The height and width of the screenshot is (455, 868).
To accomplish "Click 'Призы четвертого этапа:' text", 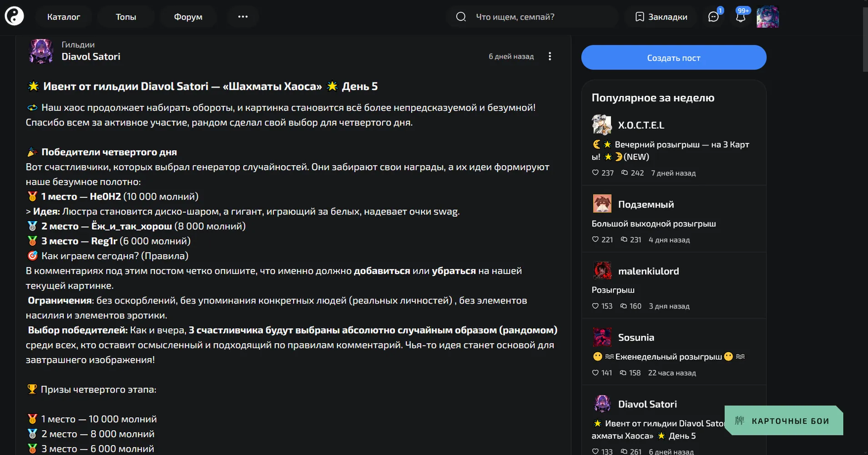I will [x=98, y=389].
